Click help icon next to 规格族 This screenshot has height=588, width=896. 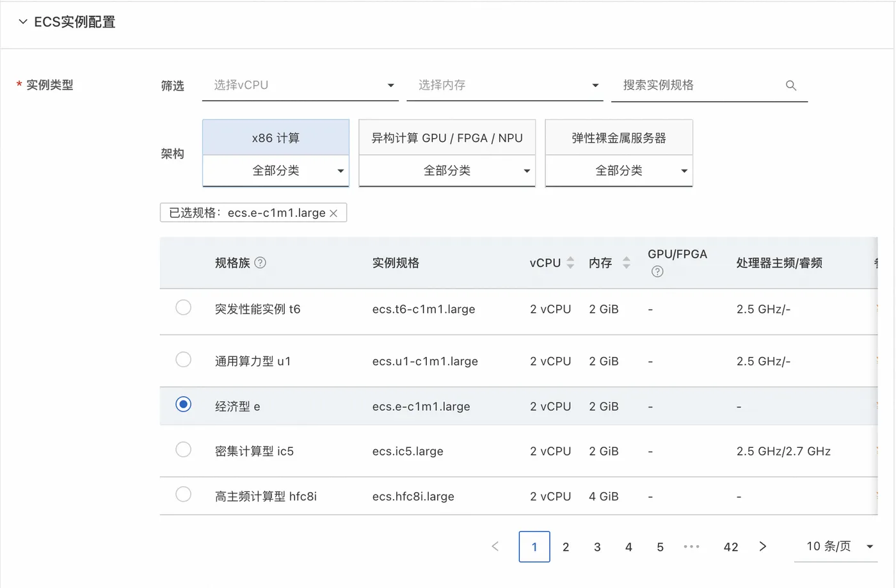click(260, 262)
